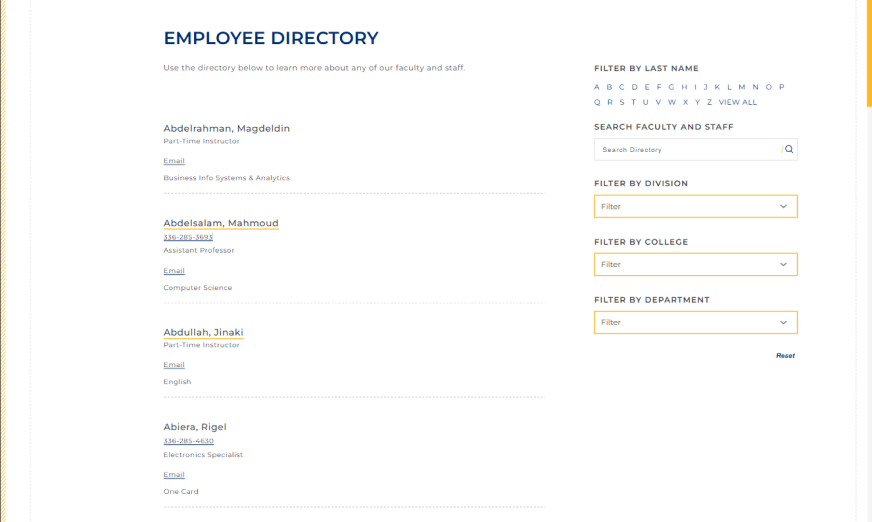Click Email link under Assistant Professor
The width and height of the screenshot is (872, 522).
click(174, 271)
